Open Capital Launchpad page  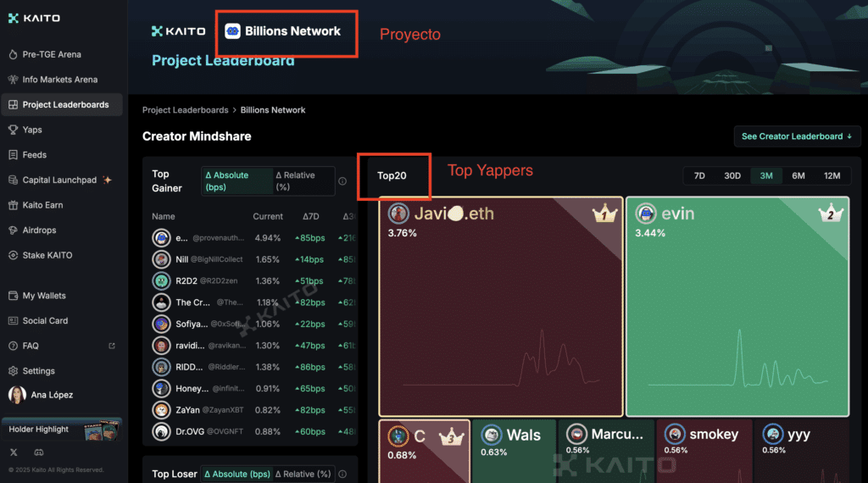[61, 180]
